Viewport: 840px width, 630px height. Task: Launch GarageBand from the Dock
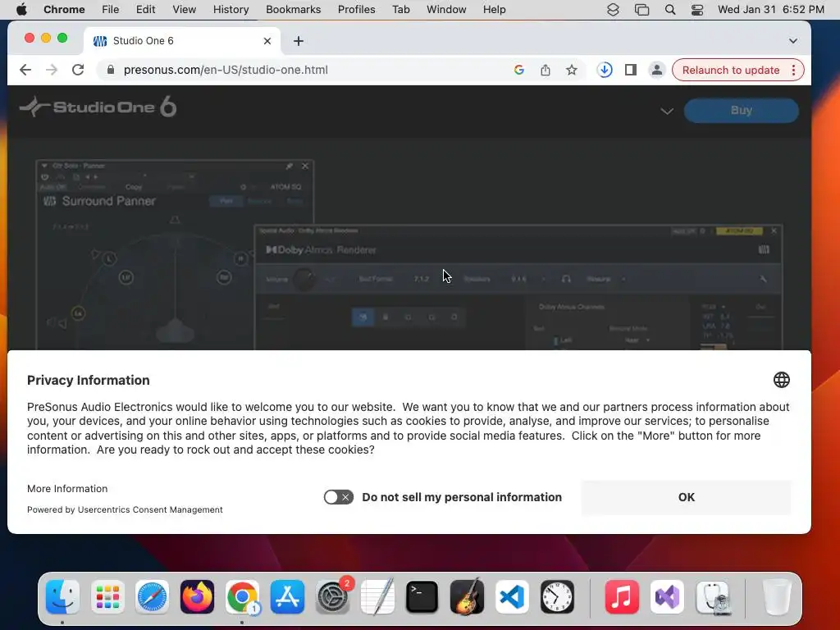click(467, 597)
